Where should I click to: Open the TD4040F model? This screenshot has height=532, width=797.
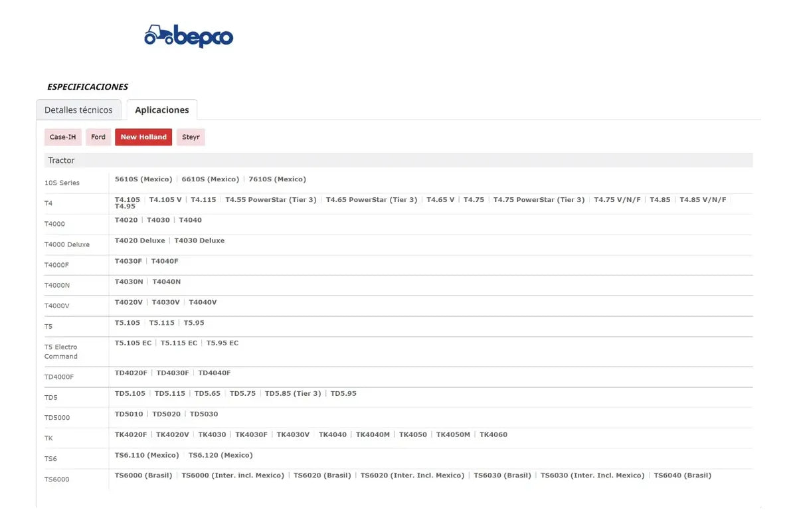(x=215, y=374)
